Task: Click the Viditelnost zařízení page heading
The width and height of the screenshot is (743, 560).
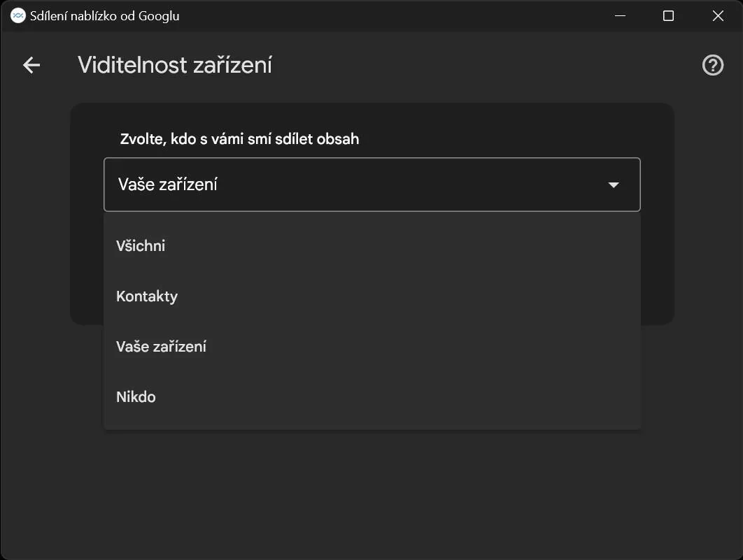Action: point(175,65)
